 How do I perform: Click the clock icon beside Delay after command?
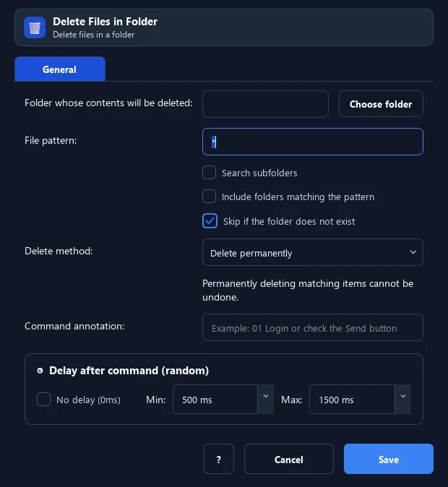(x=40, y=371)
